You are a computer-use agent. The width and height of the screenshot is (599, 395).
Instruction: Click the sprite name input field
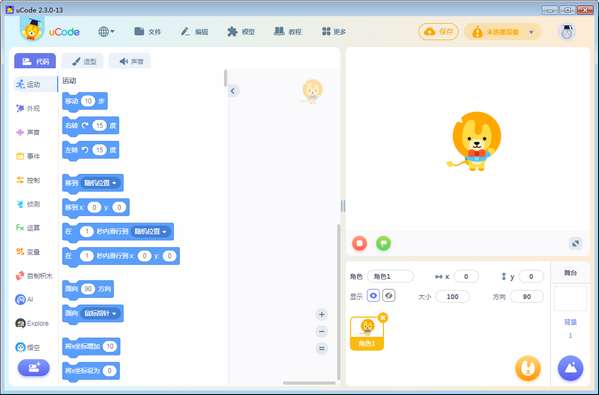tap(390, 277)
